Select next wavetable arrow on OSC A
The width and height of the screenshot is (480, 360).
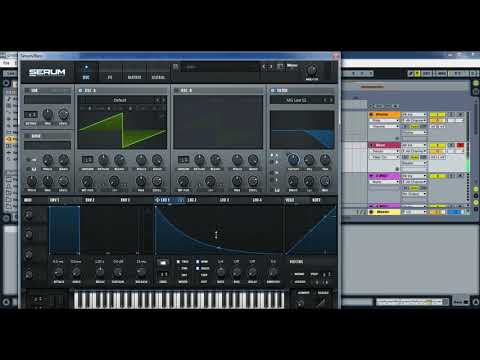point(164,100)
